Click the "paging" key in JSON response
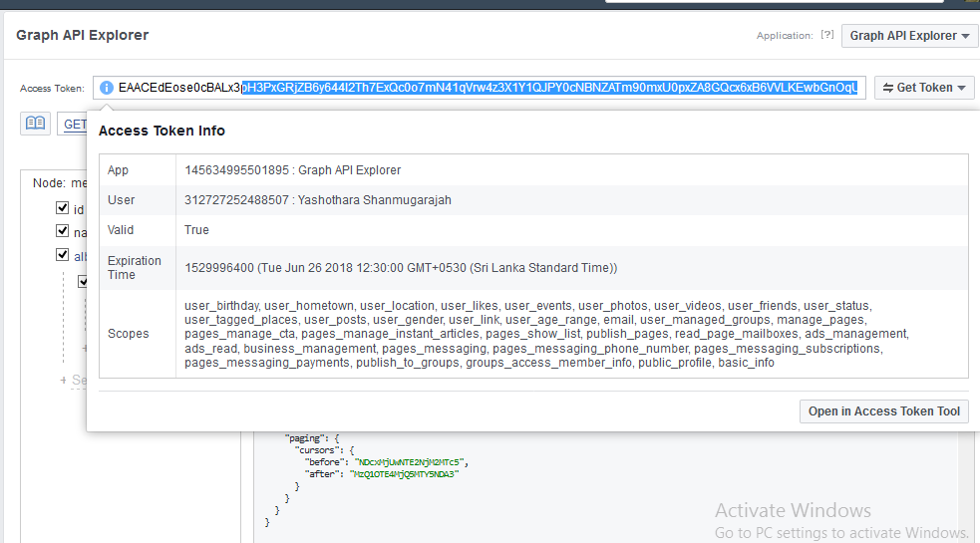The width and height of the screenshot is (980, 543). pos(303,438)
